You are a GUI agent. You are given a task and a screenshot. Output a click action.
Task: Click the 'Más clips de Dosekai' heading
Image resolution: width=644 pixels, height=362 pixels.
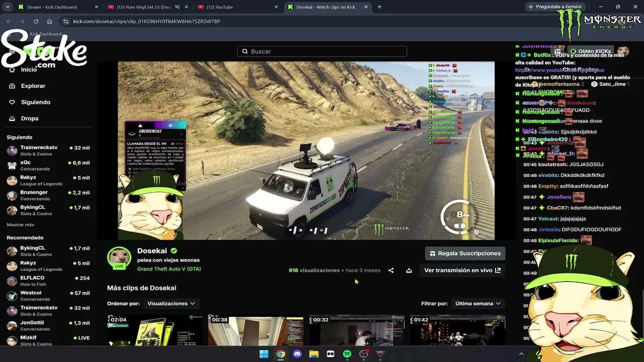pyautogui.click(x=141, y=288)
